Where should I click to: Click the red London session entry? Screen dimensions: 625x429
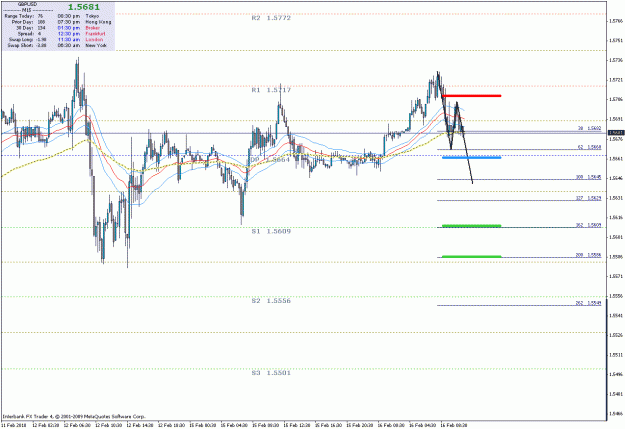80,40
